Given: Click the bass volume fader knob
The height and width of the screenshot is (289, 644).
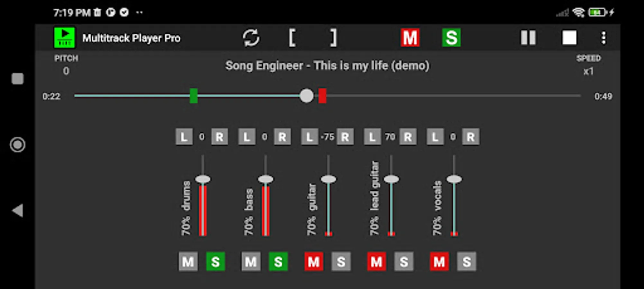Looking at the screenshot, I should pos(266,179).
